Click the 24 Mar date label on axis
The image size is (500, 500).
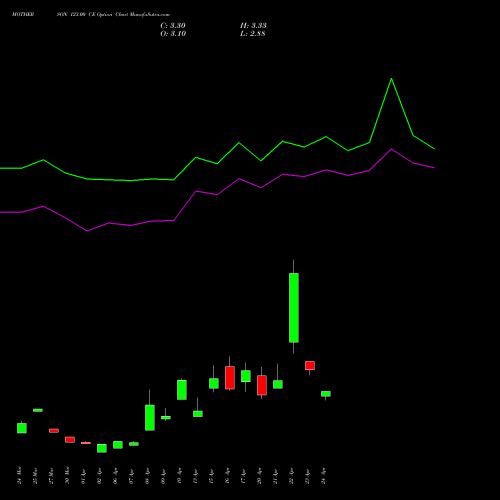click(x=20, y=475)
